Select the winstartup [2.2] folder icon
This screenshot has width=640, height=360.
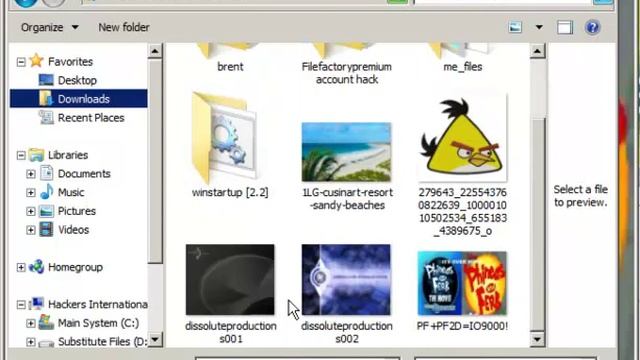225,139
